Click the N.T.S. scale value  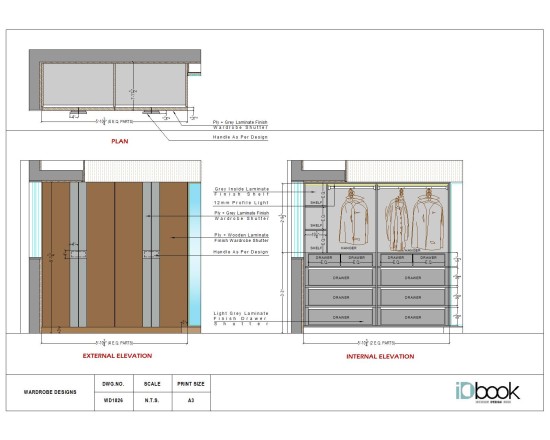click(152, 400)
